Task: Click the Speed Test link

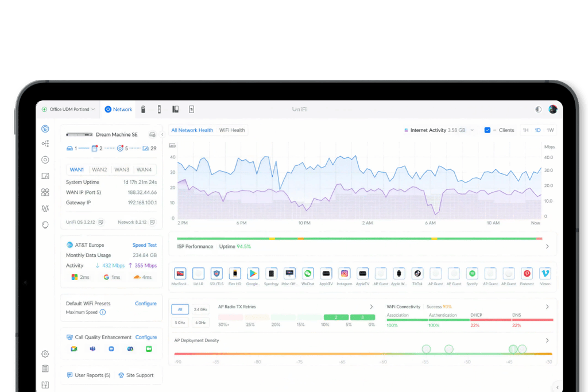Action: (x=144, y=245)
